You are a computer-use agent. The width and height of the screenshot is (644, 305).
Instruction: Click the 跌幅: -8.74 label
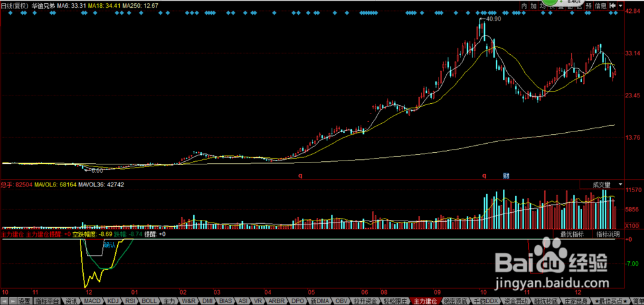[x=128, y=234]
